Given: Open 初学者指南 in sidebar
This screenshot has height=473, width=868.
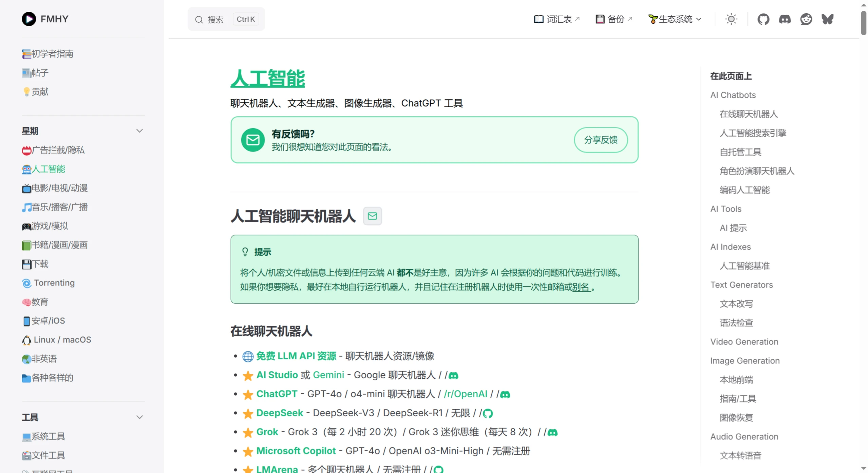Looking at the screenshot, I should pyautogui.click(x=48, y=54).
